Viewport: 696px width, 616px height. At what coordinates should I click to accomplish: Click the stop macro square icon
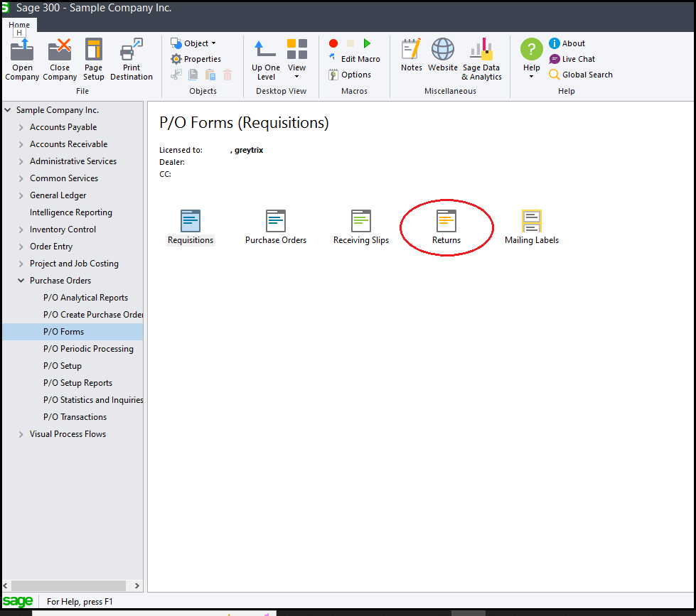point(350,43)
